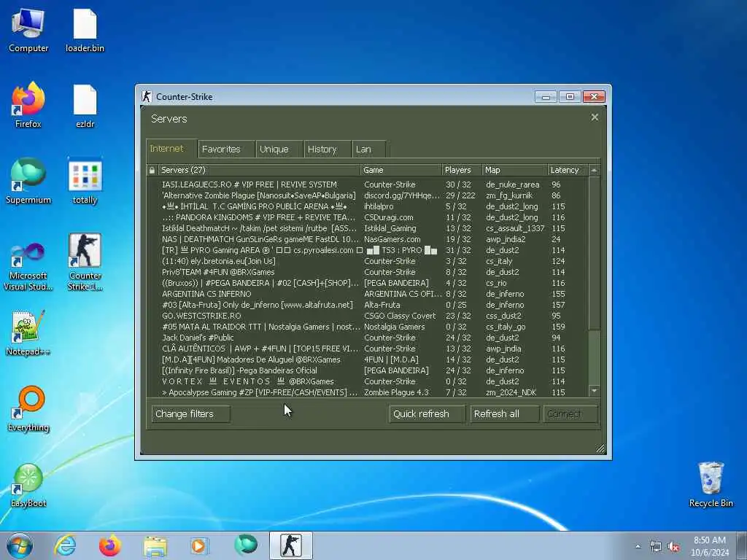Sort by the Servers (27) column header
747x560 pixels.
pos(259,170)
